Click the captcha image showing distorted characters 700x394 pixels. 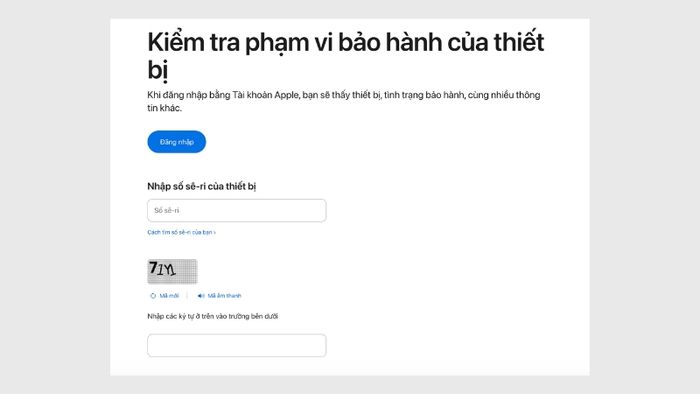(x=172, y=271)
